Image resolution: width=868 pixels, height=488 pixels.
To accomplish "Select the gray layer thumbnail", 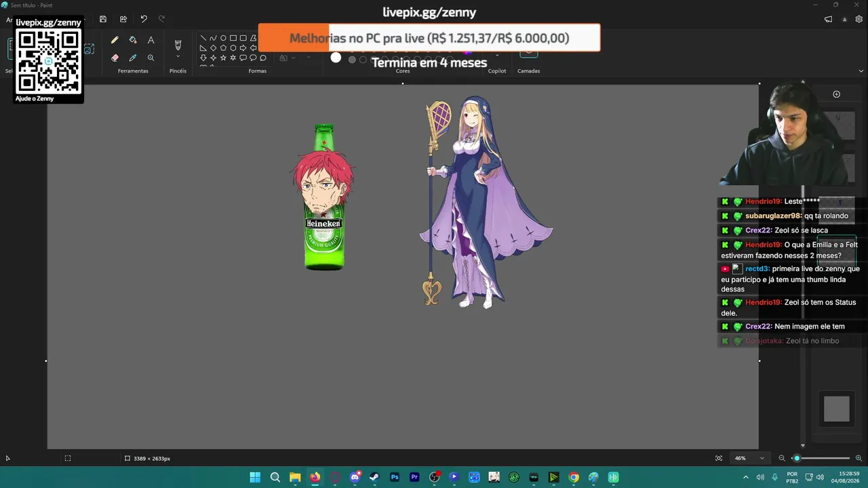I will 836,409.
